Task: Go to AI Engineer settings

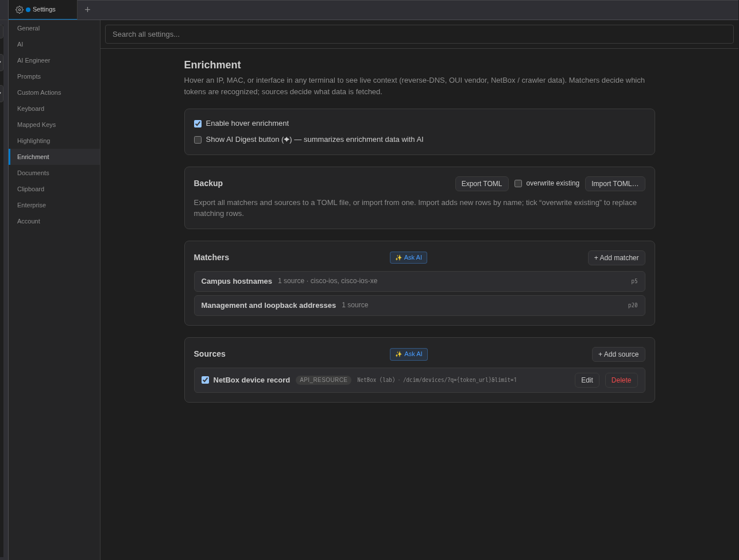Action: pyautogui.click(x=54, y=60)
